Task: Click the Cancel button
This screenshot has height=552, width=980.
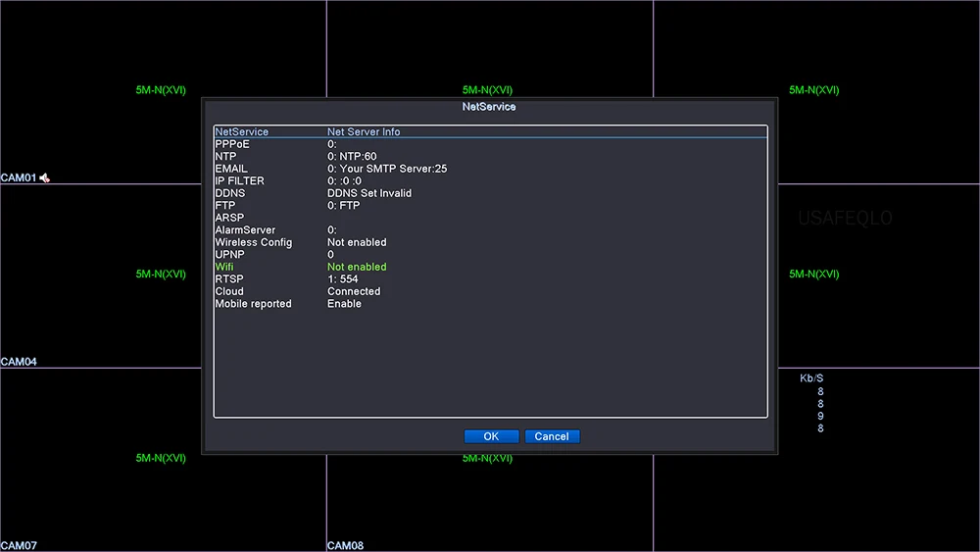Action: [552, 436]
